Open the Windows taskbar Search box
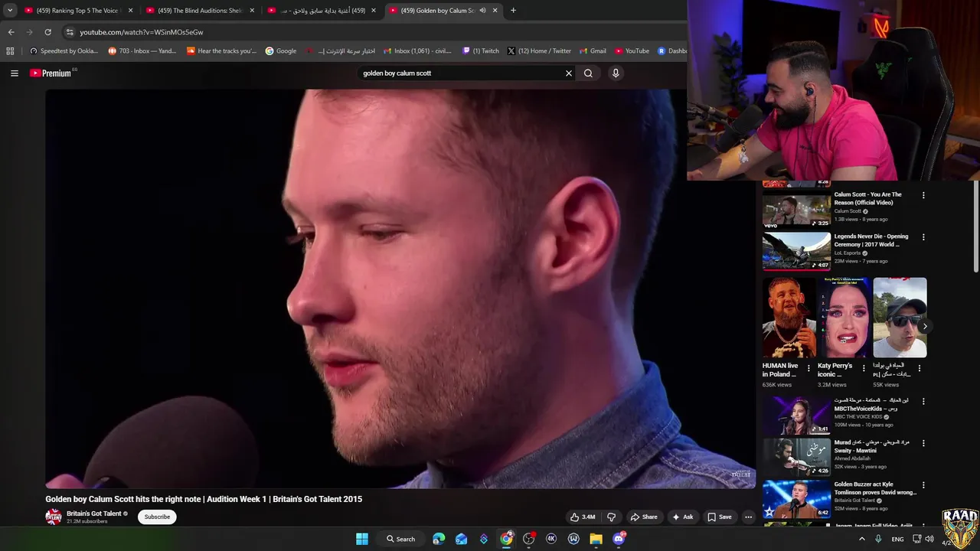This screenshot has height=551, width=980. (401, 539)
